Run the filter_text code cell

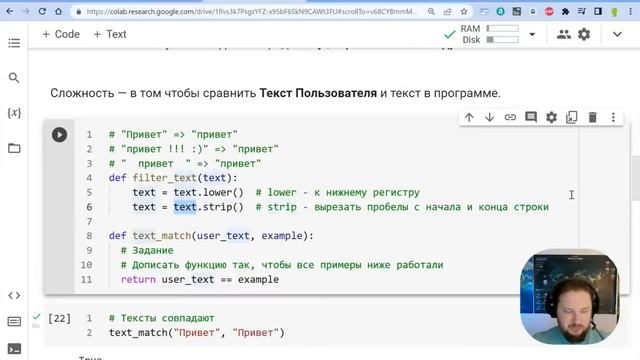pyautogui.click(x=59, y=135)
